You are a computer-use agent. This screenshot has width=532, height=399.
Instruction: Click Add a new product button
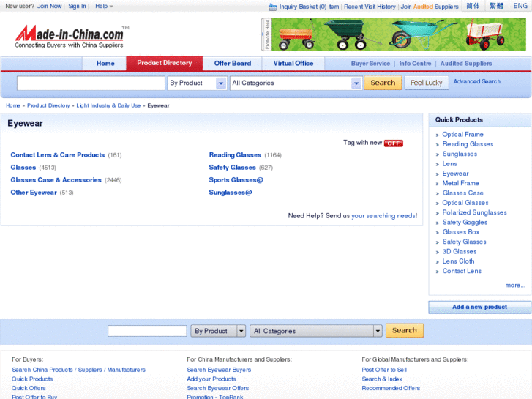pyautogui.click(x=479, y=307)
